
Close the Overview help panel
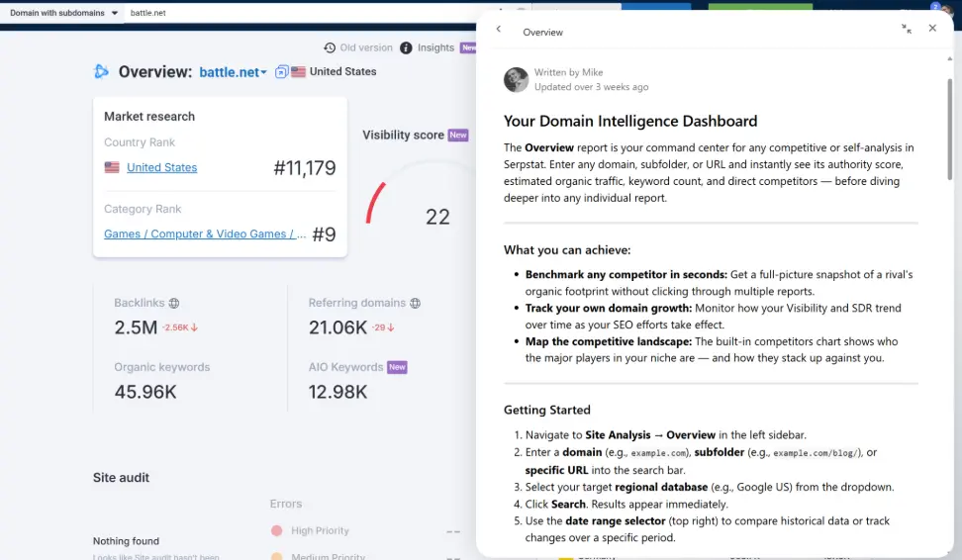(x=932, y=28)
